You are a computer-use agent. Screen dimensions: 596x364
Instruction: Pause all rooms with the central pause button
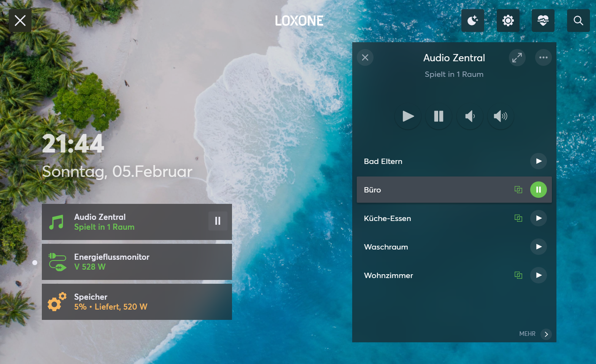click(439, 116)
